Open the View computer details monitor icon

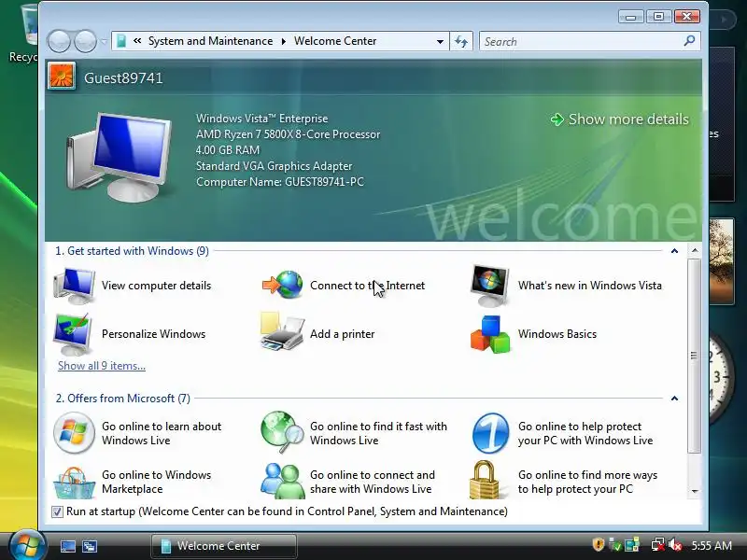[74, 286]
